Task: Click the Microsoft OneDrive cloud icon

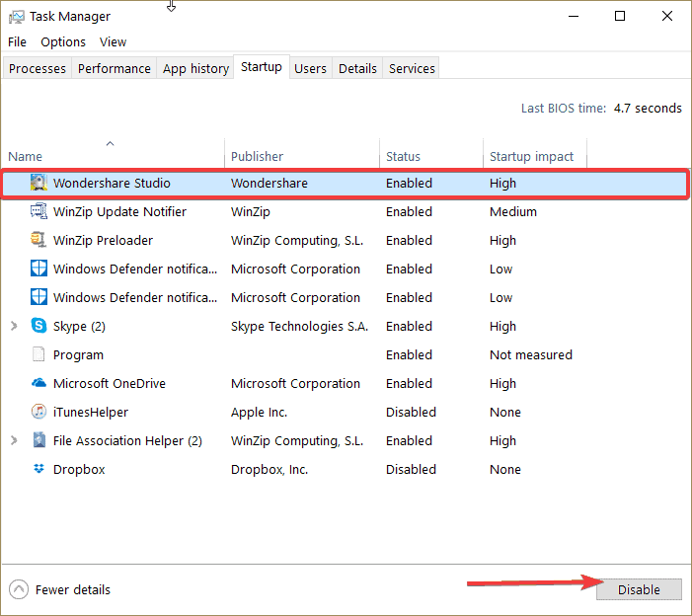Action: coord(38,383)
